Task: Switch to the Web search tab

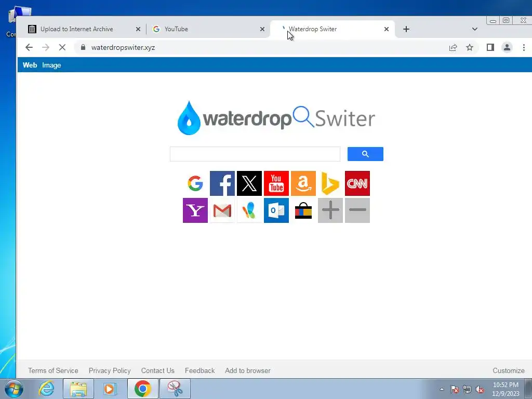Action: (30, 65)
